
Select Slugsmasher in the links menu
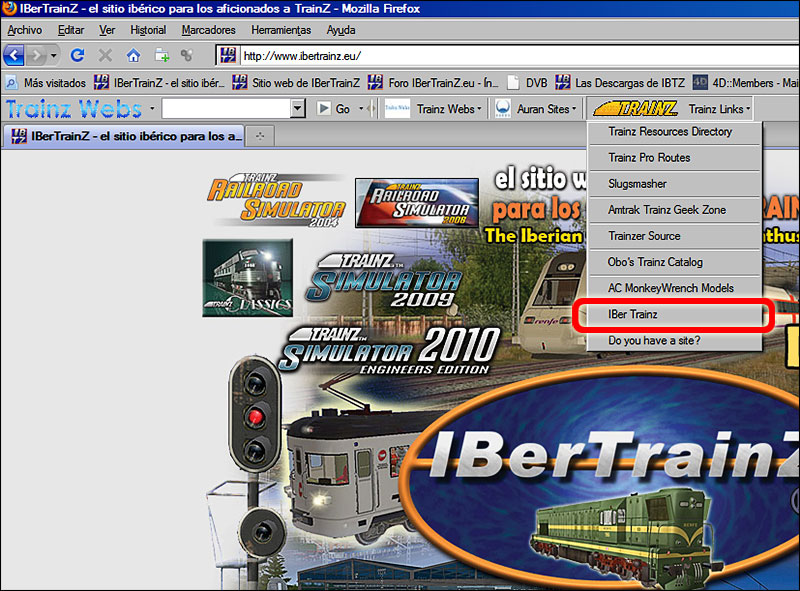point(674,184)
